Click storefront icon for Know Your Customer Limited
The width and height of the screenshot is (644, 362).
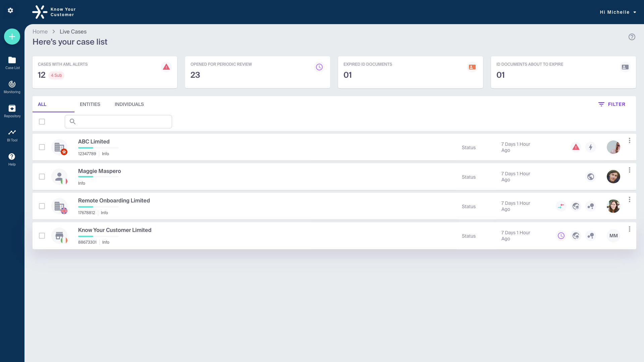pyautogui.click(x=59, y=236)
